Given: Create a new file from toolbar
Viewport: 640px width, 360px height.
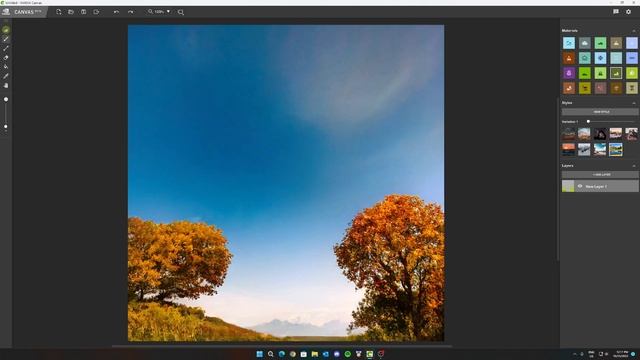Looking at the screenshot, I should tap(59, 12).
